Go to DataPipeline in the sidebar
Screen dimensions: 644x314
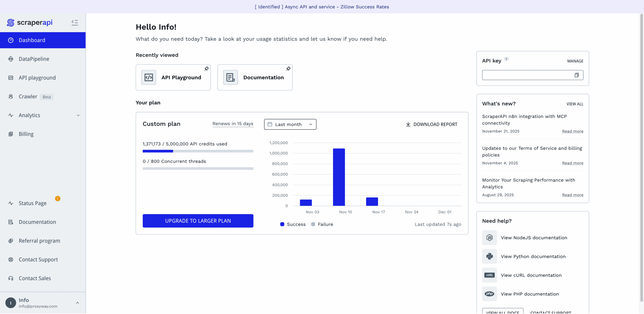click(x=34, y=59)
